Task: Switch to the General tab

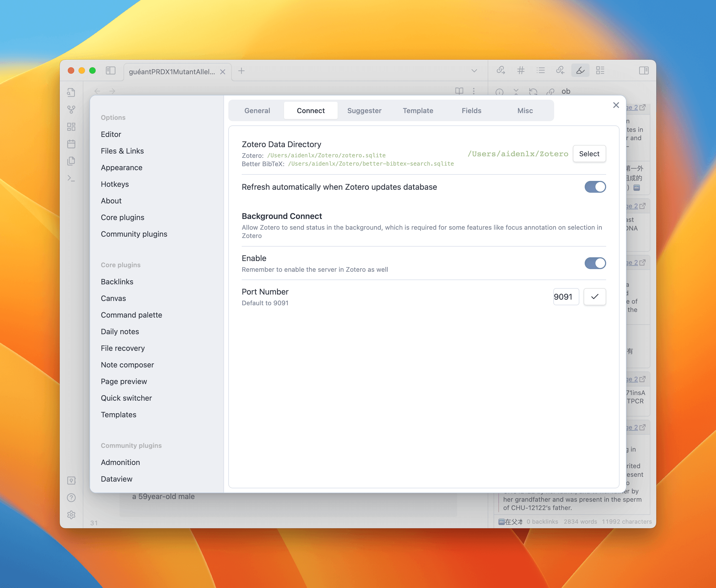Action: click(x=256, y=109)
